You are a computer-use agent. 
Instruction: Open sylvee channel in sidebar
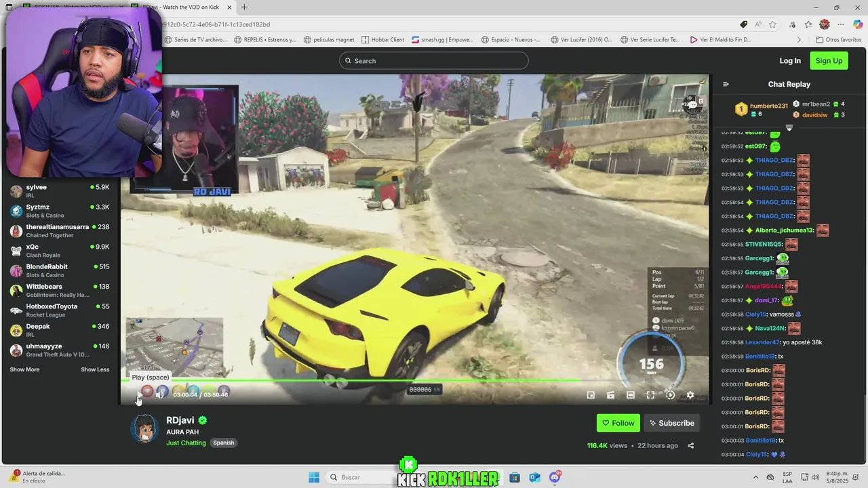click(x=60, y=191)
